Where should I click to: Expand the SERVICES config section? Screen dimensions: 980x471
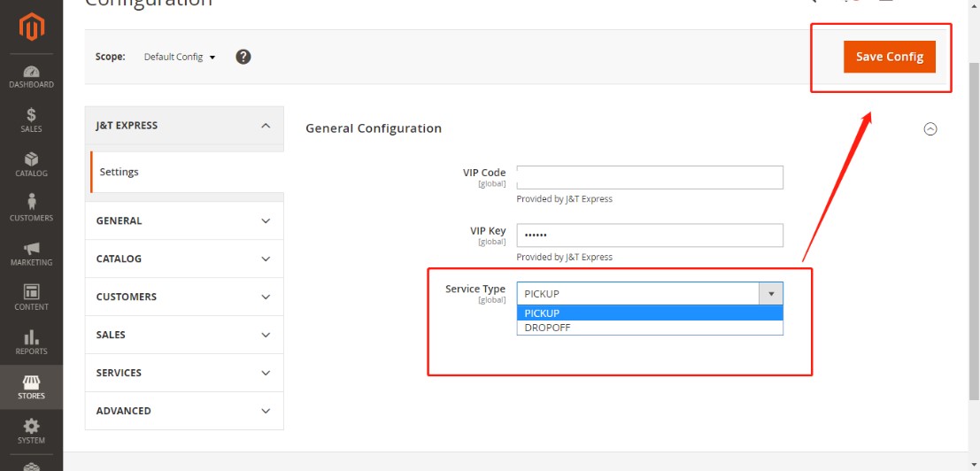pyautogui.click(x=184, y=373)
